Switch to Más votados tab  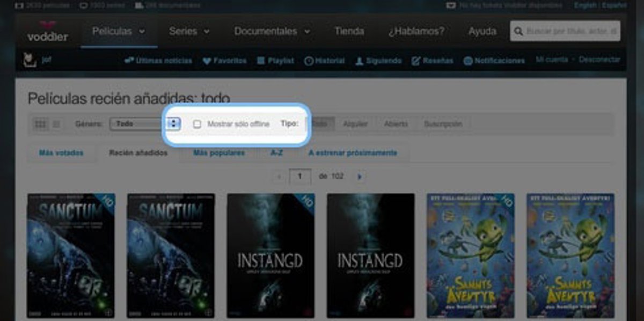pyautogui.click(x=61, y=153)
